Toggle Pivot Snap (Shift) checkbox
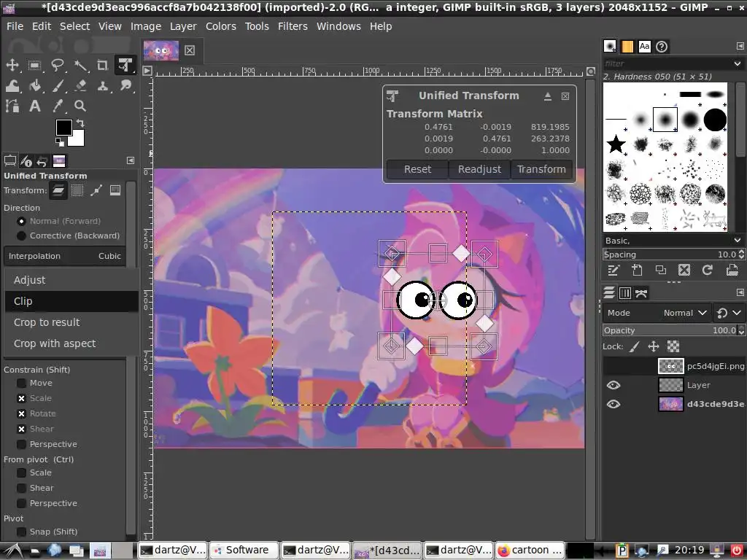Screen dimensions: 747x560 (21, 532)
